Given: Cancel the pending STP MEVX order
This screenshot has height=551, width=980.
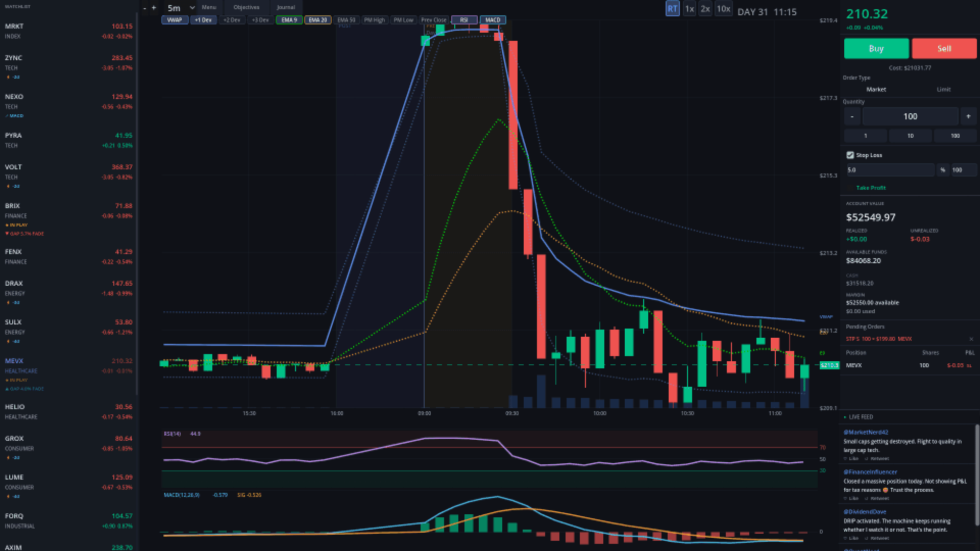Looking at the screenshot, I should (x=971, y=339).
